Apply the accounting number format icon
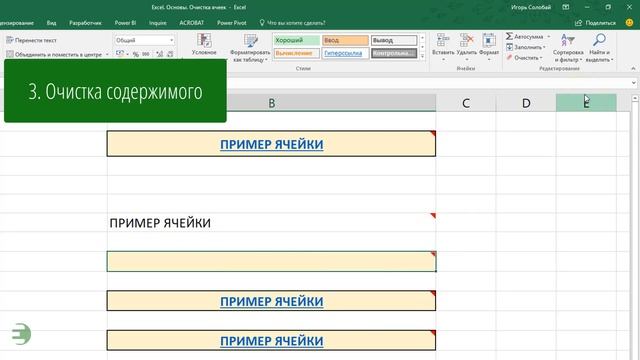 point(120,54)
